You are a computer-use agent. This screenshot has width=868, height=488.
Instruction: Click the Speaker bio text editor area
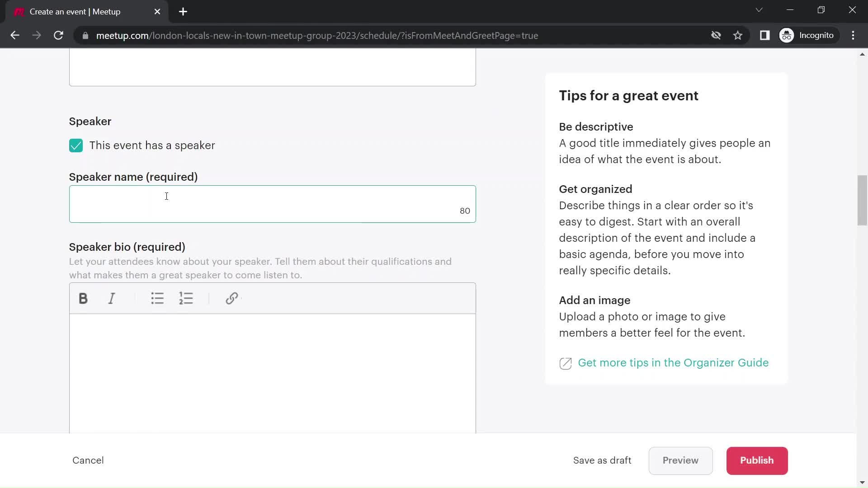tap(273, 372)
